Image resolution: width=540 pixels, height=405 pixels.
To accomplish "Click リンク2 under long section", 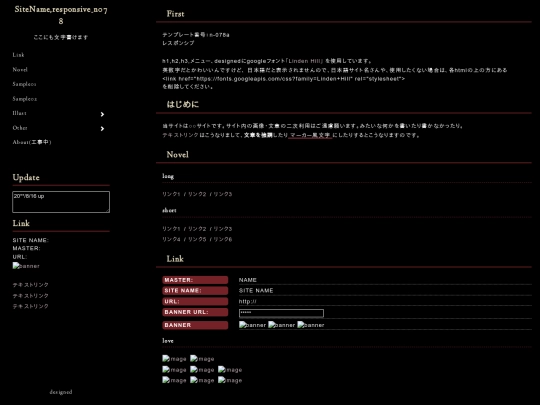I will click(x=197, y=194).
